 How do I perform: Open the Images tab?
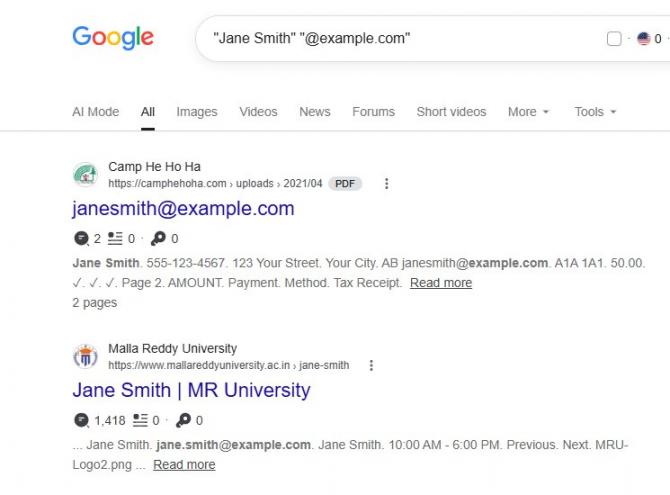point(197,112)
